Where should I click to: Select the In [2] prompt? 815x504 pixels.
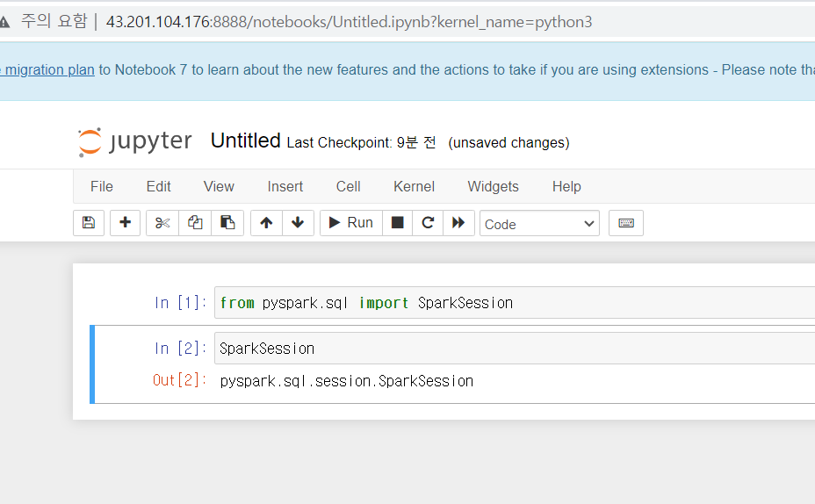point(180,348)
